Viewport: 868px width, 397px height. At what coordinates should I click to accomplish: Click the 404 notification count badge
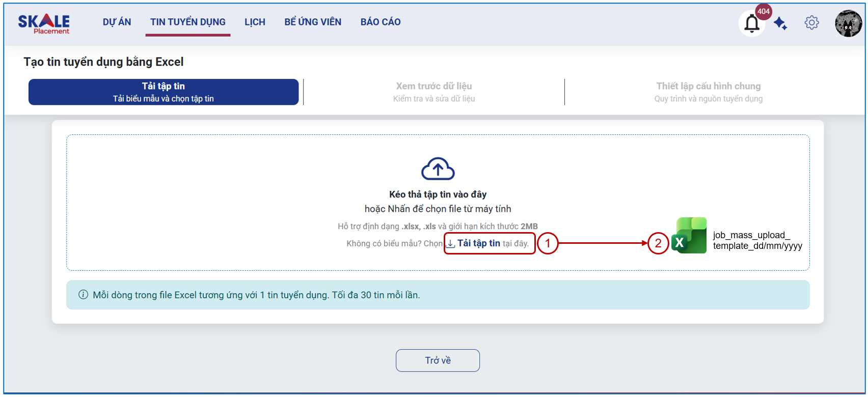[x=763, y=11]
